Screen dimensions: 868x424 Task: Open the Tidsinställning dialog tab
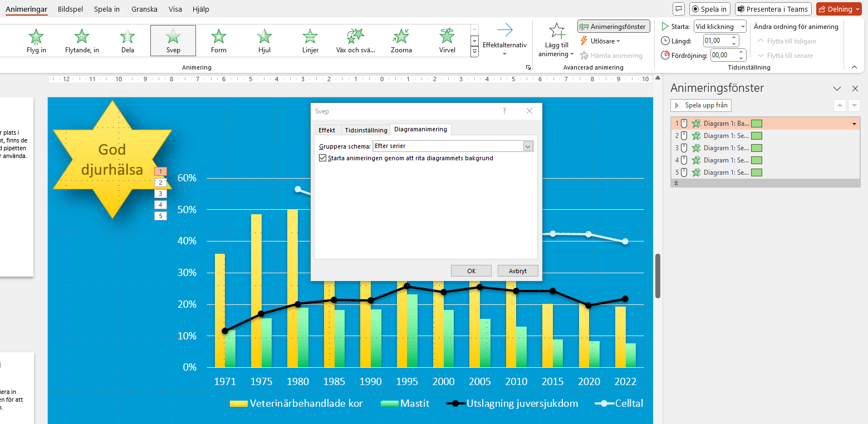(x=366, y=130)
